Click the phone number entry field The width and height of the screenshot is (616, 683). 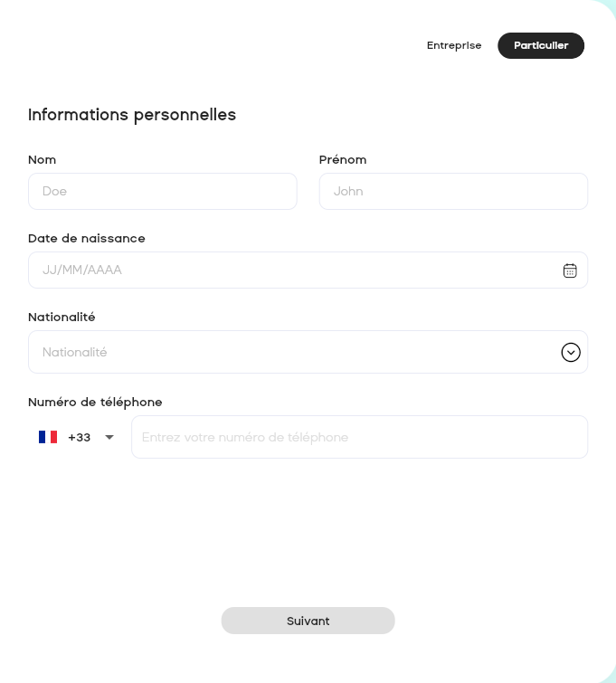coord(359,437)
